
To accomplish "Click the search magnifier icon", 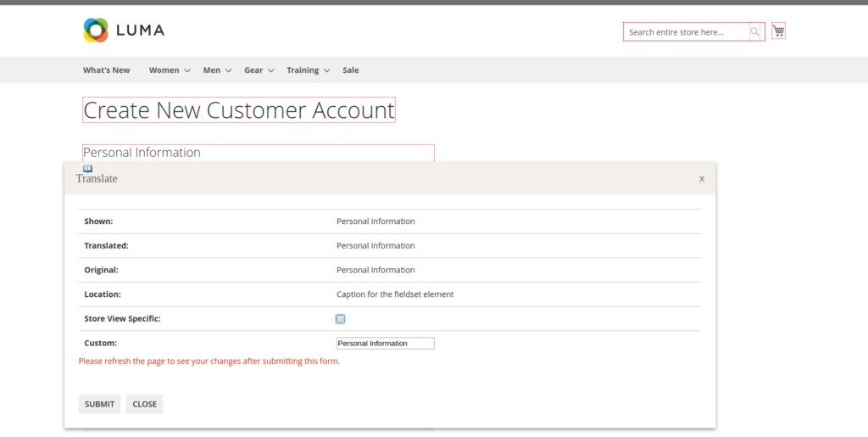I will 755,32.
